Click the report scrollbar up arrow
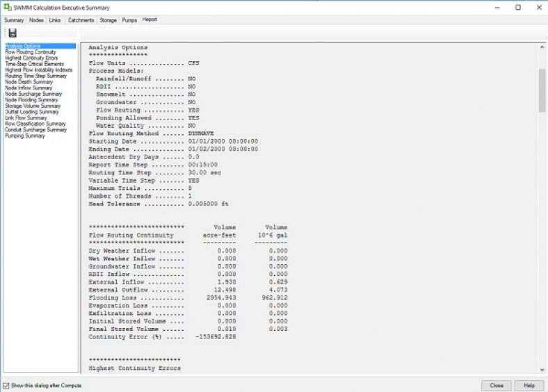 coord(542,47)
